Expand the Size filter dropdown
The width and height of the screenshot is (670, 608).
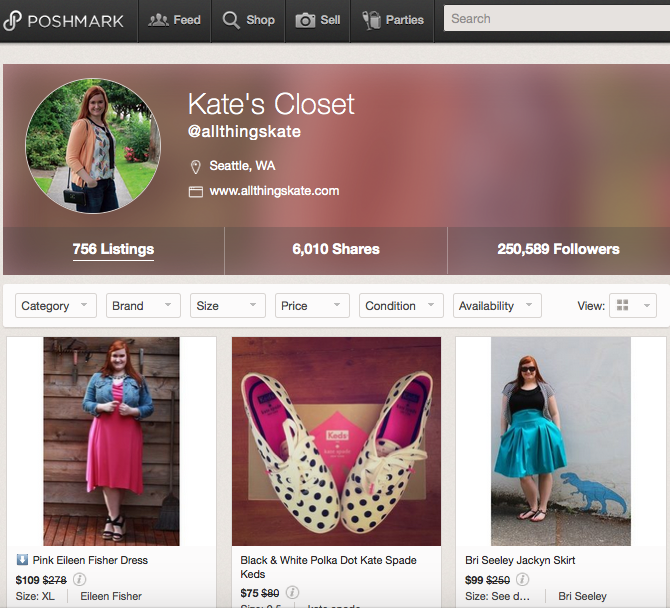tap(228, 305)
